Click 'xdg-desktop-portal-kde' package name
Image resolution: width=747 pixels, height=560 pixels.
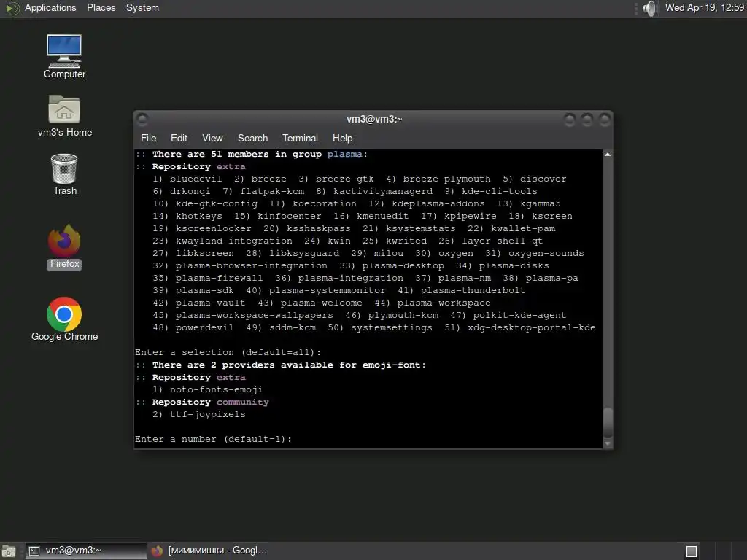point(531,327)
